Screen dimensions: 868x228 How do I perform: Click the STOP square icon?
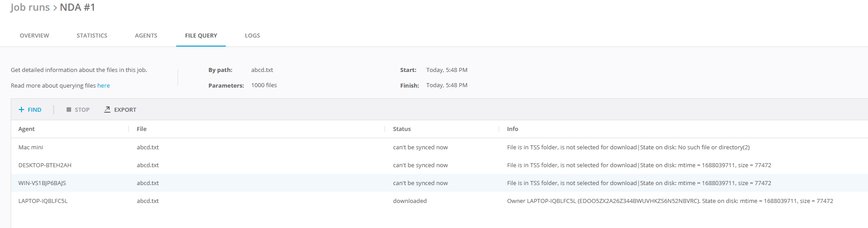point(69,110)
